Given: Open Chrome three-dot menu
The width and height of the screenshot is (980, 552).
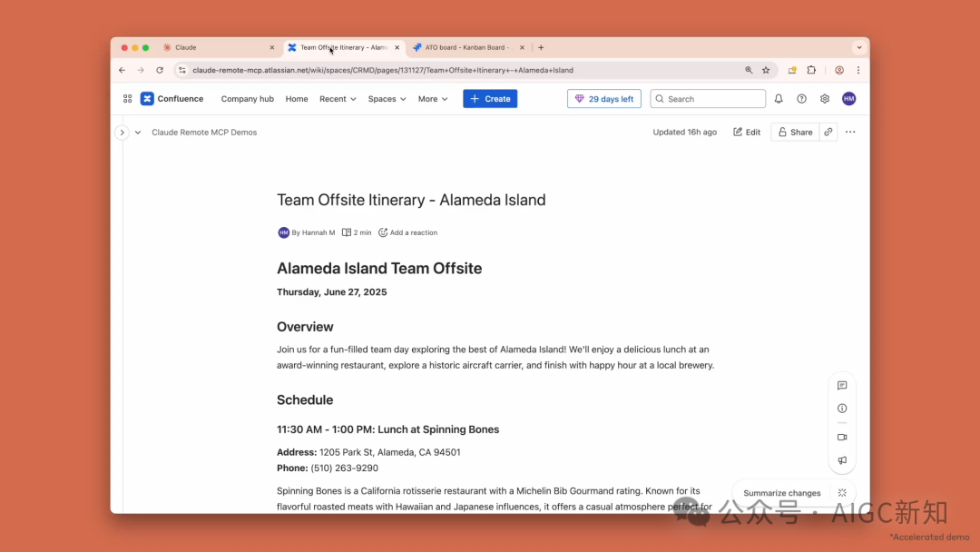Looking at the screenshot, I should [858, 70].
